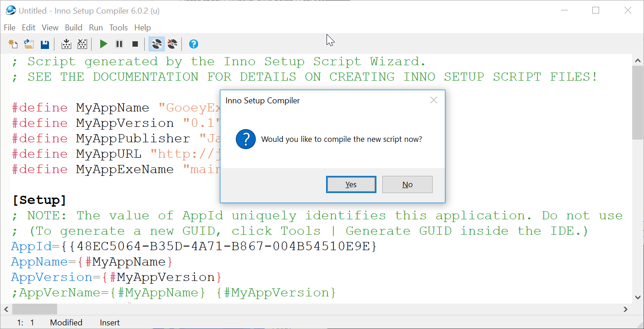Open help with the blue question mark icon

coord(194,44)
